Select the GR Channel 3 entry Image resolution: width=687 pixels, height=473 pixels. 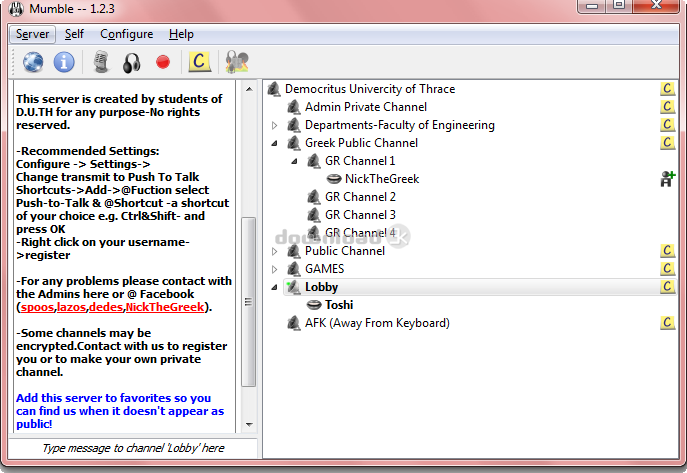click(x=360, y=215)
